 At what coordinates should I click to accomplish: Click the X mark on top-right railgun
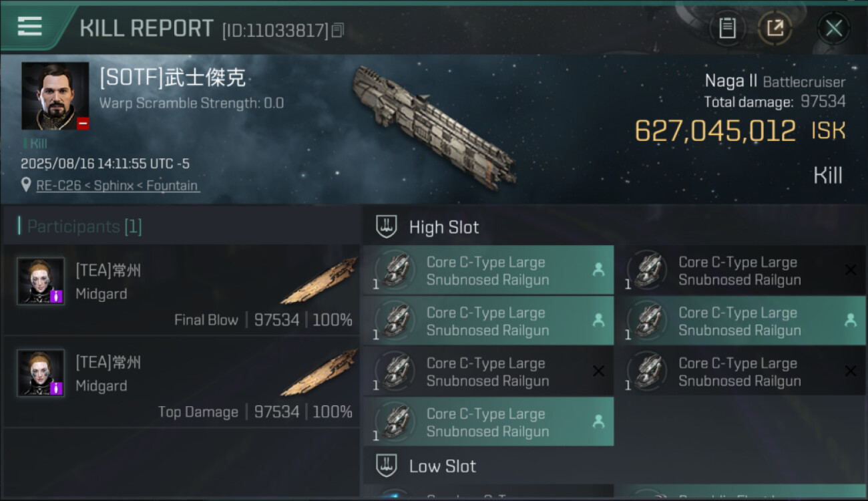click(x=851, y=270)
